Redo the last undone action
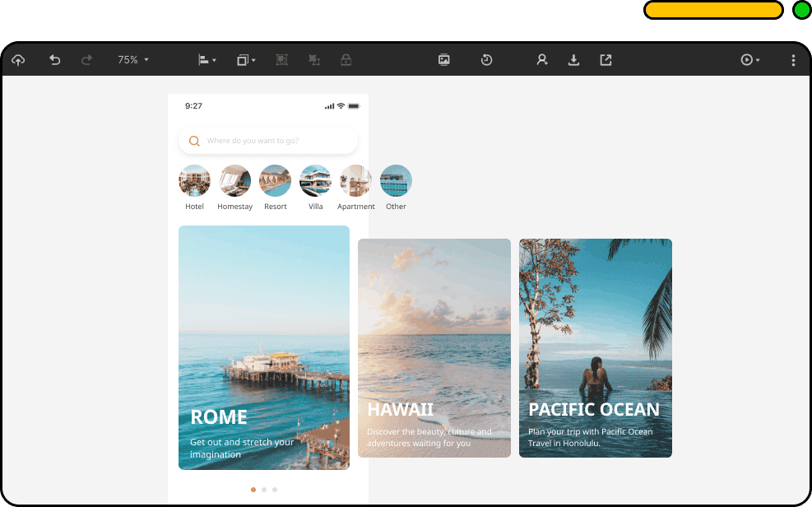Viewport: 812px width, 507px height. pos(86,60)
